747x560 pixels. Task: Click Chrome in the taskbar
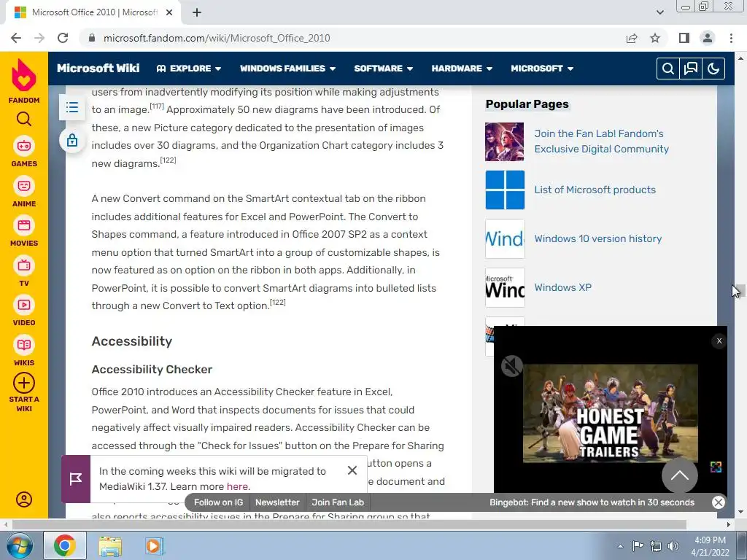point(65,545)
